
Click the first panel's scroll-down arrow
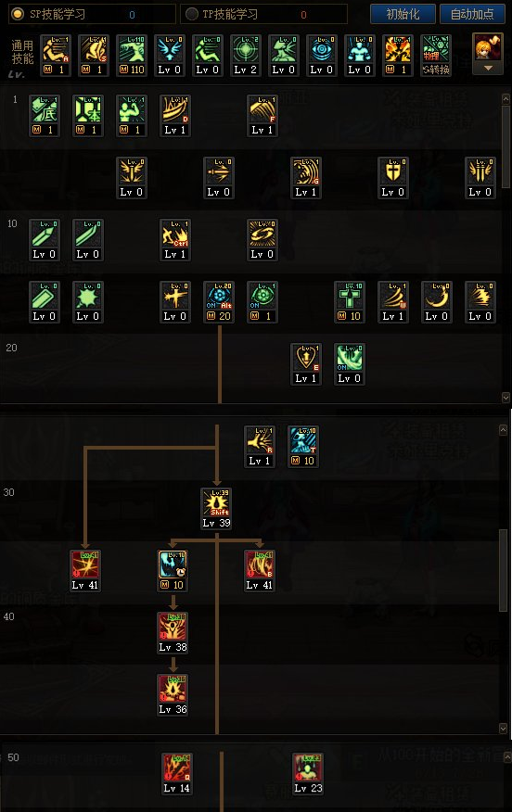506,398
